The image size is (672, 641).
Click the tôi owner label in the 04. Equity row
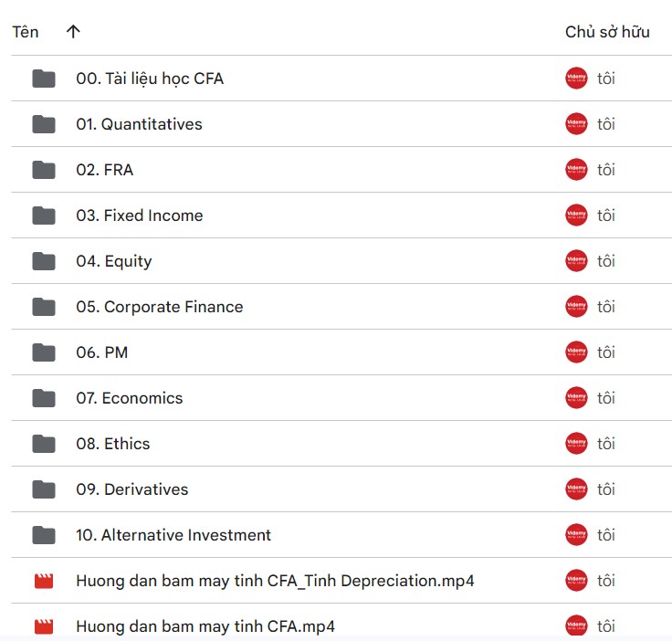point(606,261)
